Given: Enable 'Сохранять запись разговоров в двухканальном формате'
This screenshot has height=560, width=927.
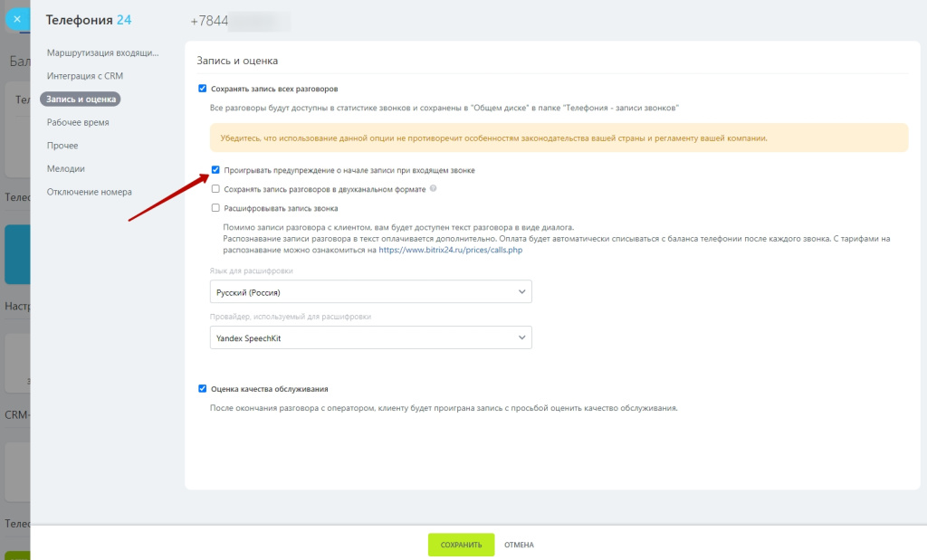Looking at the screenshot, I should (215, 189).
